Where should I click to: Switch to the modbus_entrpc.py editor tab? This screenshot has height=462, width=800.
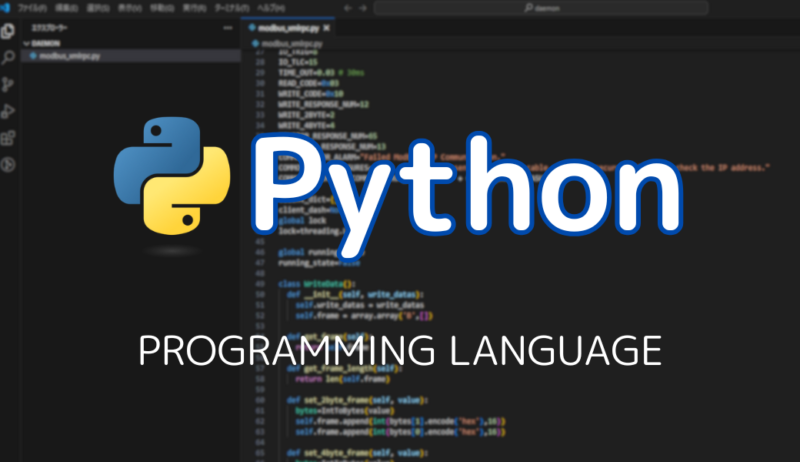click(287, 28)
